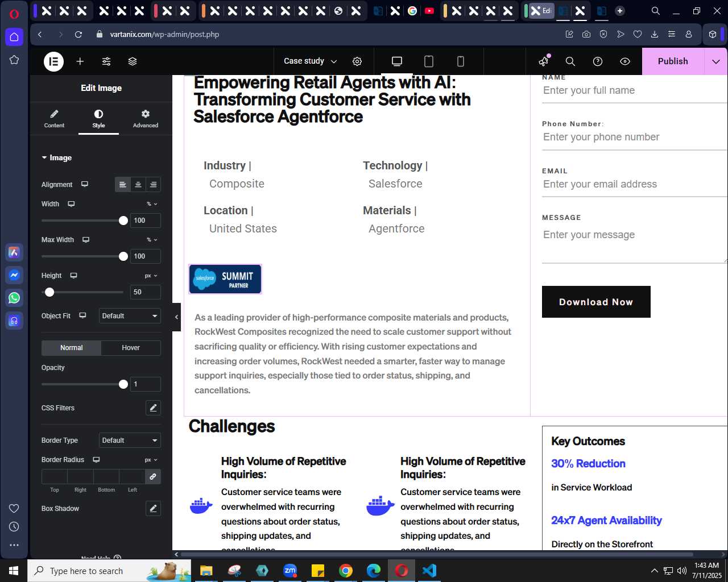The width and height of the screenshot is (728, 582).
Task: Open Max Width unit dropdown
Action: click(152, 239)
